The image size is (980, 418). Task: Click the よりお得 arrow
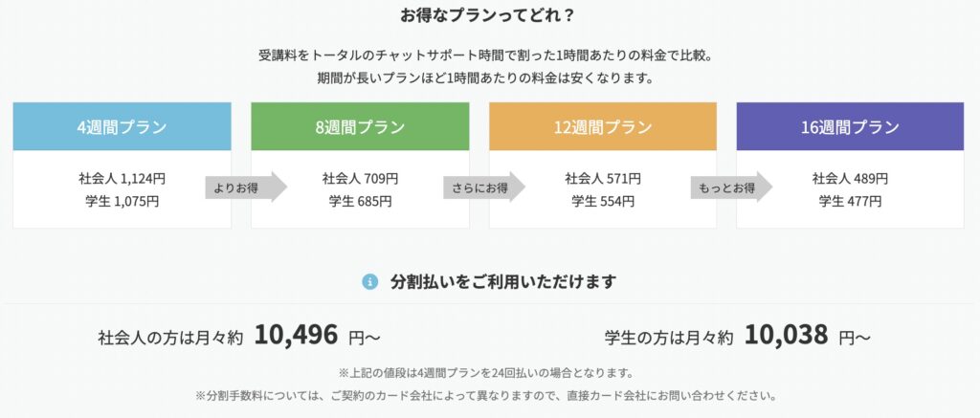pyautogui.click(x=246, y=187)
